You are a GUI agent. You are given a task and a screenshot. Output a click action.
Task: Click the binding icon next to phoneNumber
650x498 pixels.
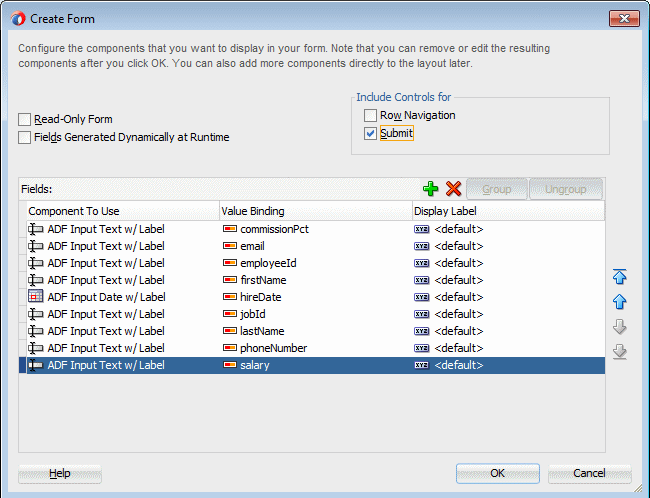click(x=230, y=348)
